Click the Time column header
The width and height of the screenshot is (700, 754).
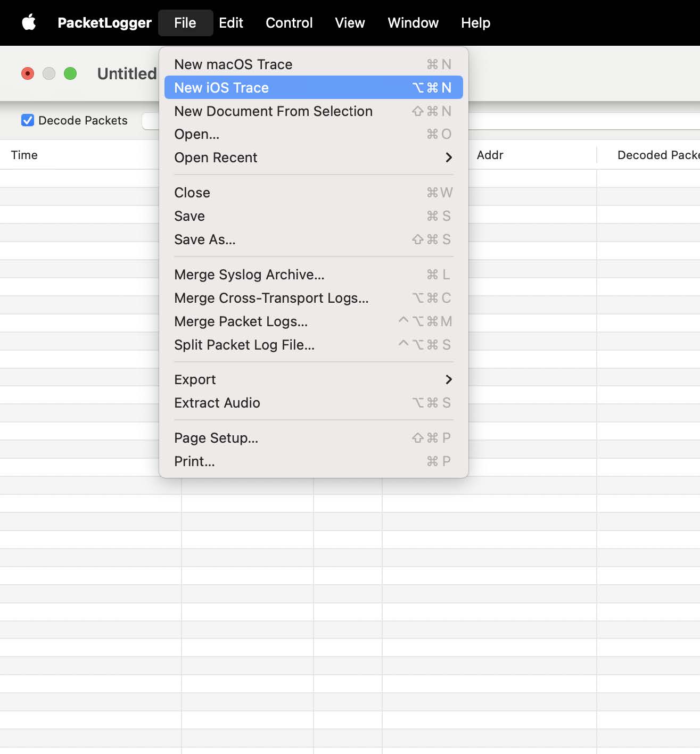tap(24, 155)
